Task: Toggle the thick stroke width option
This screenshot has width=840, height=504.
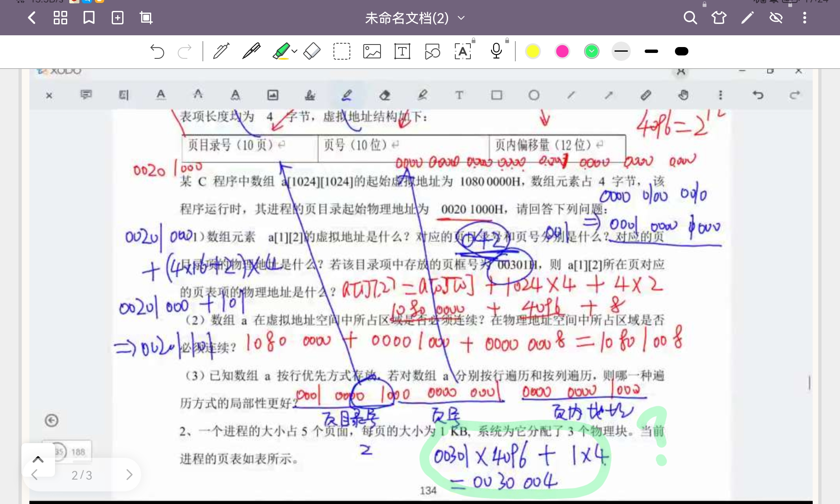Action: pyautogui.click(x=682, y=51)
